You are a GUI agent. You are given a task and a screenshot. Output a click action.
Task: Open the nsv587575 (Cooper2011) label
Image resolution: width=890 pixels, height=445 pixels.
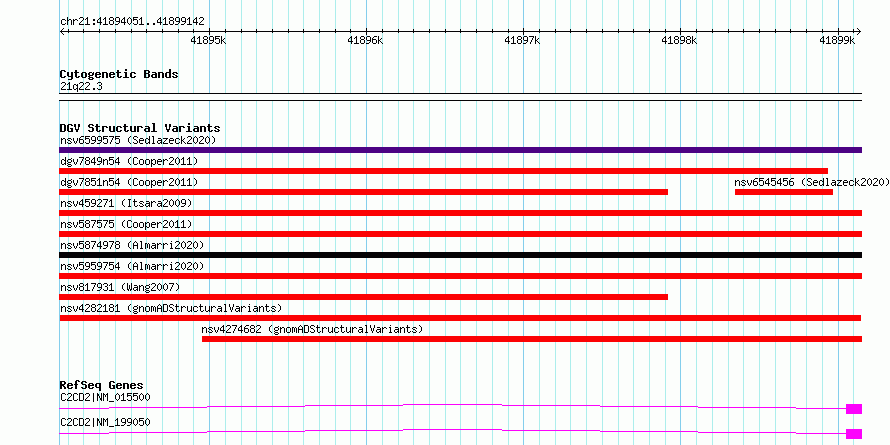click(x=126, y=224)
